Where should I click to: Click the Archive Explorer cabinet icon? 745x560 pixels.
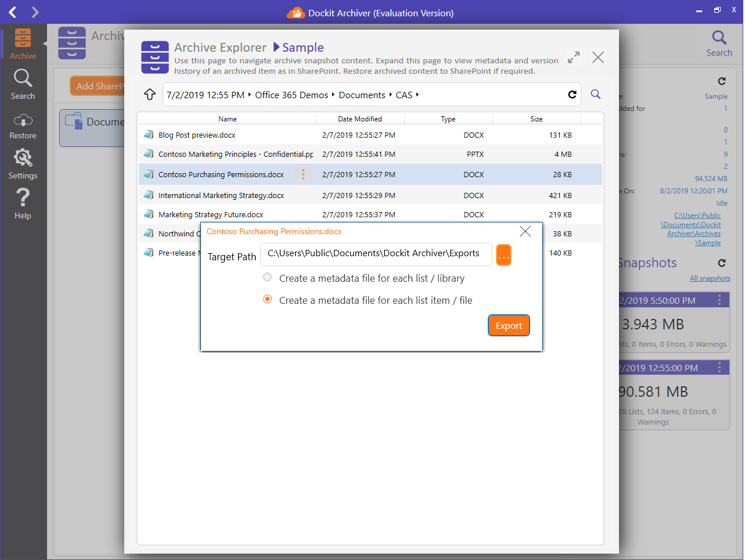(155, 58)
